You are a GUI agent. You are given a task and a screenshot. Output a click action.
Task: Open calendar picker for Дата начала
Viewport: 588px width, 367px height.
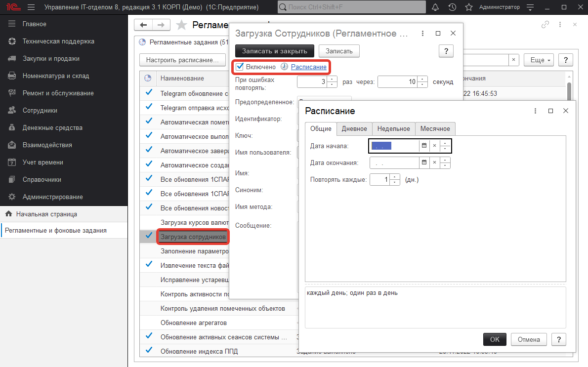click(x=424, y=146)
